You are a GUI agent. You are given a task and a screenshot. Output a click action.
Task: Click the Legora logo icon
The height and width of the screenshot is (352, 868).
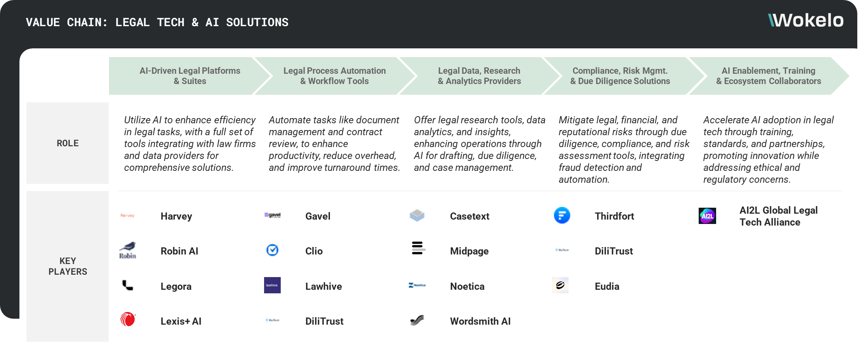click(128, 285)
